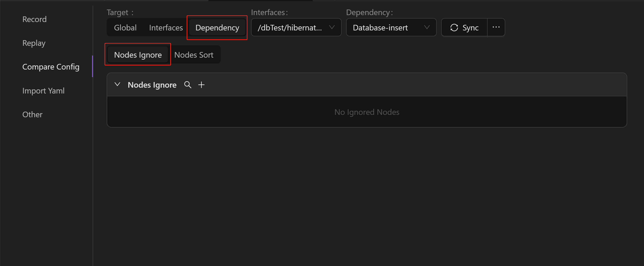644x266 pixels.
Task: Open the Other settings section
Action: 32,114
